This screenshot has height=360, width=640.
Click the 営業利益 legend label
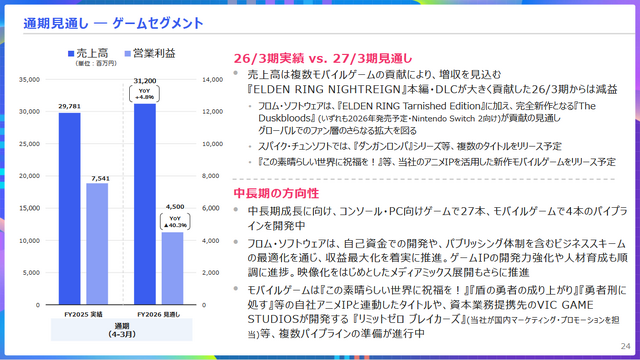[154, 53]
